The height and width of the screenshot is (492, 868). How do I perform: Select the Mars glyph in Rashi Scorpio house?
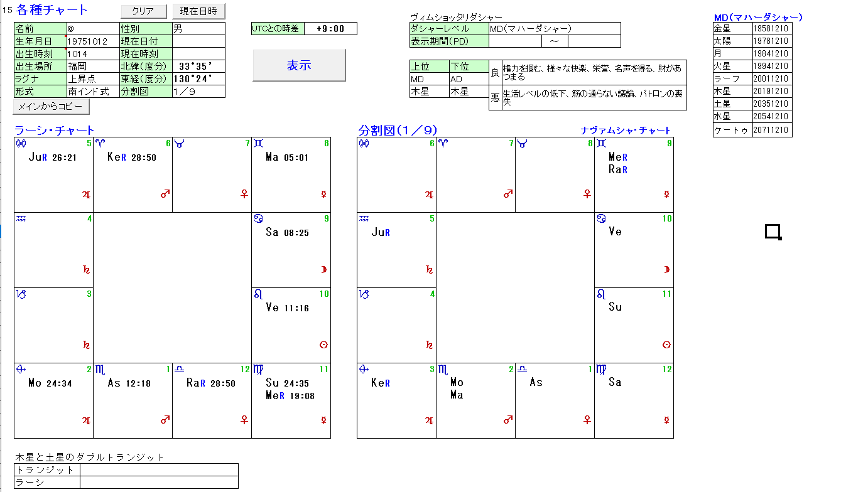tap(165, 420)
